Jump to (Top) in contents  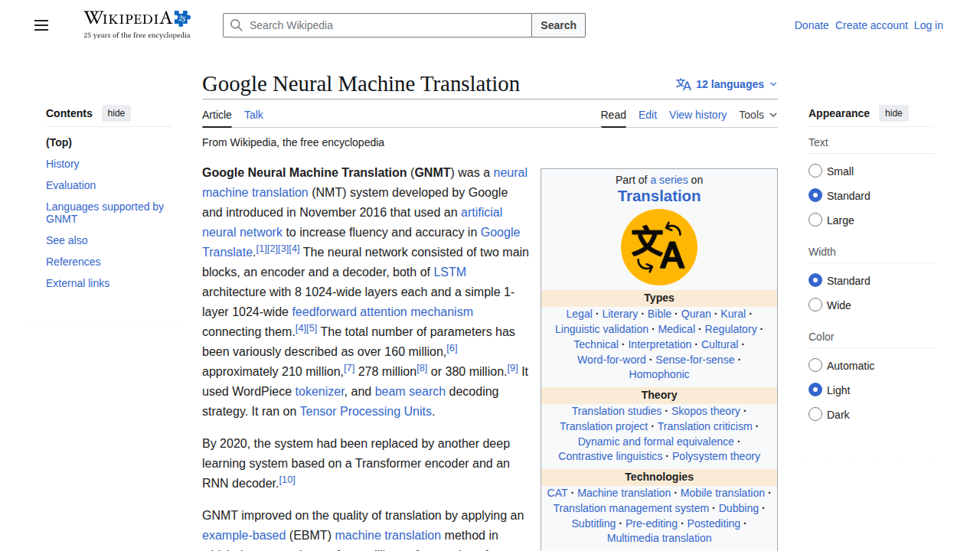59,142
